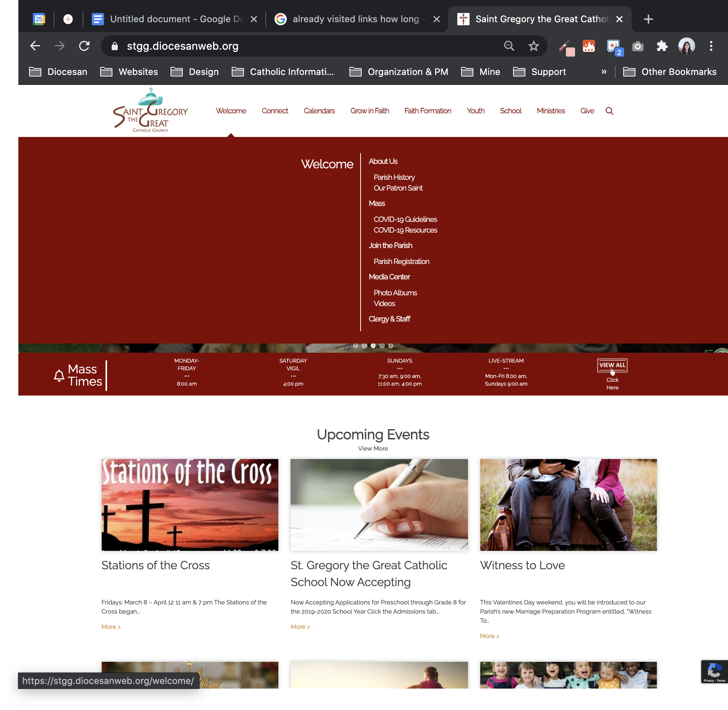Select the first slideshow dot indicator
This screenshot has height=710, width=728.
pyautogui.click(x=356, y=345)
